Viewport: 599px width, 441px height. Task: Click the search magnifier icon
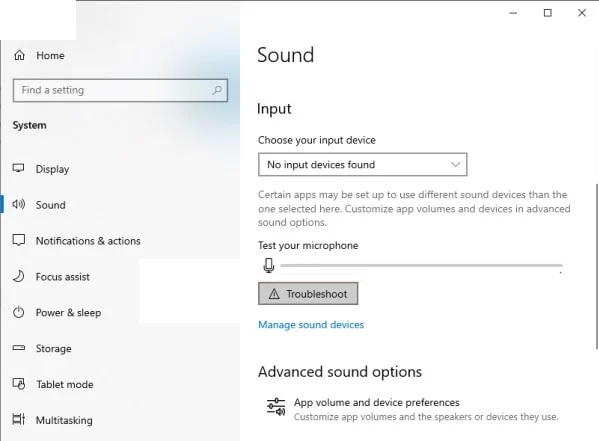[217, 90]
